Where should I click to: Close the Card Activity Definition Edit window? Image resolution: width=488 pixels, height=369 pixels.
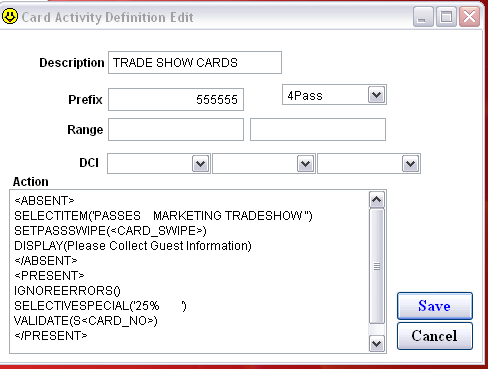469,16
